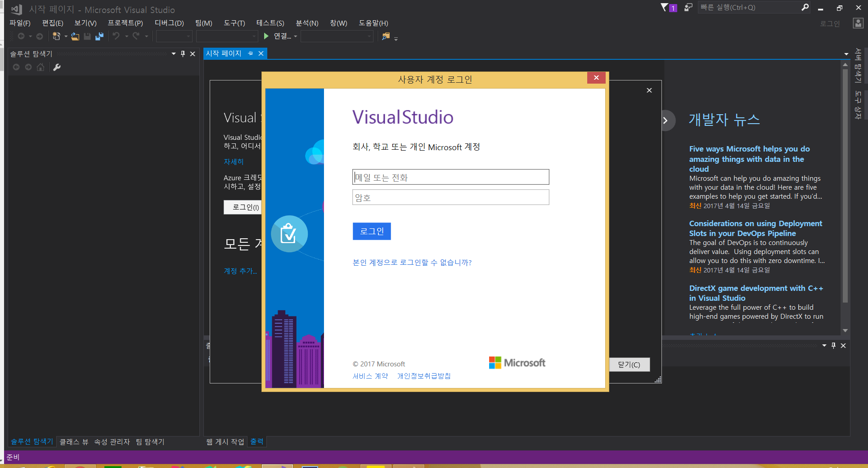This screenshot has height=468, width=868.
Task: Click the green start debugging play icon
Action: pos(266,36)
